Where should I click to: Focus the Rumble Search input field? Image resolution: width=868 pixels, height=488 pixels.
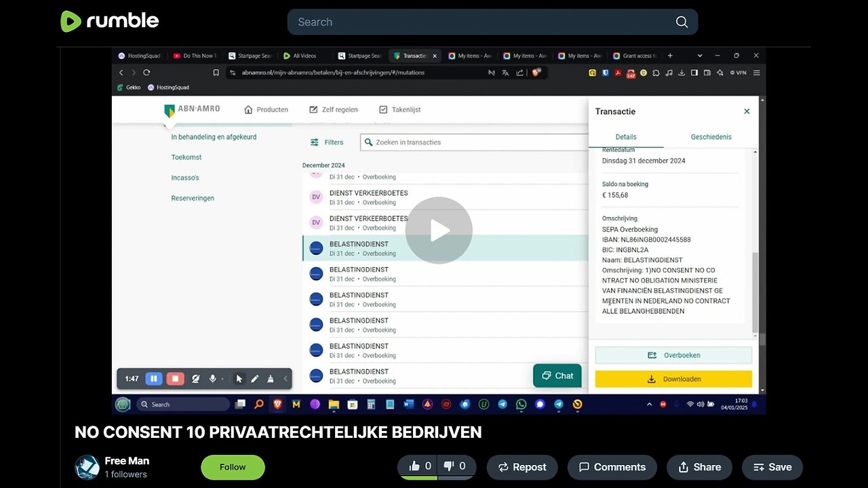[492, 22]
